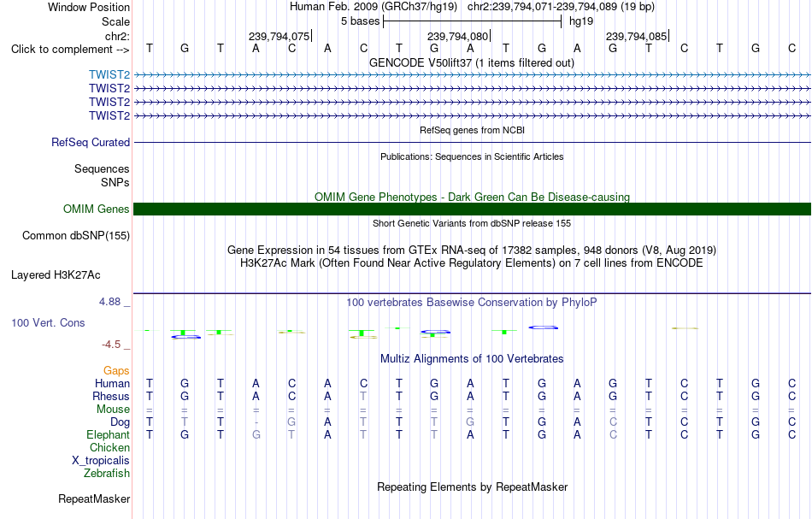Click the orange Gaps label

coord(116,371)
